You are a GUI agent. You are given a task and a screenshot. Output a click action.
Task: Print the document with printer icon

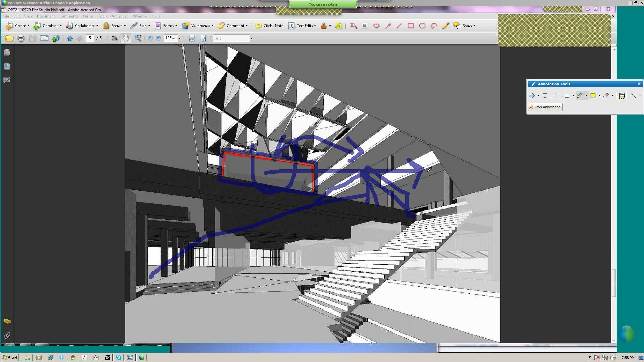pyautogui.click(x=21, y=38)
